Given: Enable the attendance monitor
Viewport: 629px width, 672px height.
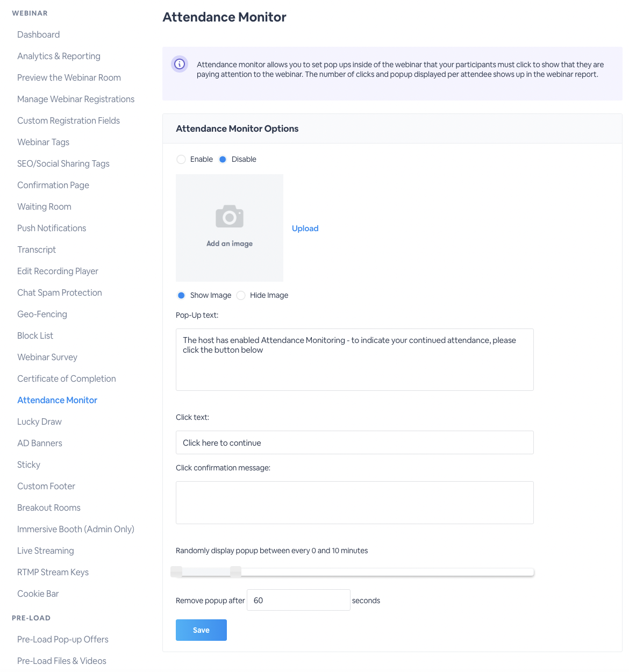Looking at the screenshot, I should (x=181, y=159).
